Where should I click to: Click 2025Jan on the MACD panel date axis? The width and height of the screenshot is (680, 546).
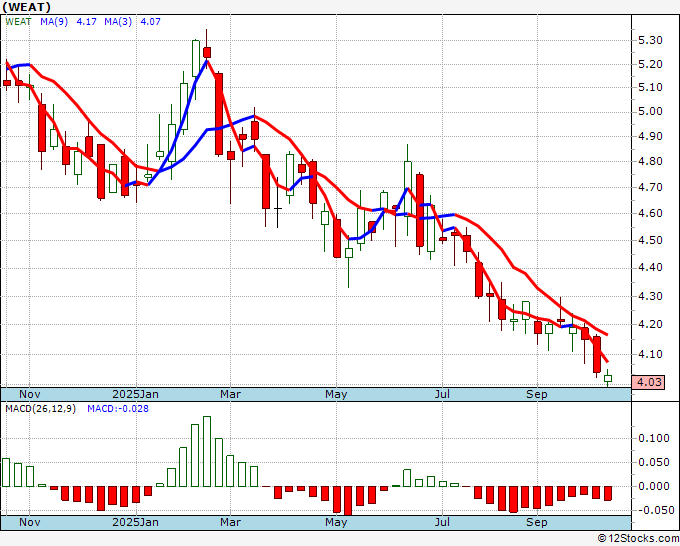point(135,522)
